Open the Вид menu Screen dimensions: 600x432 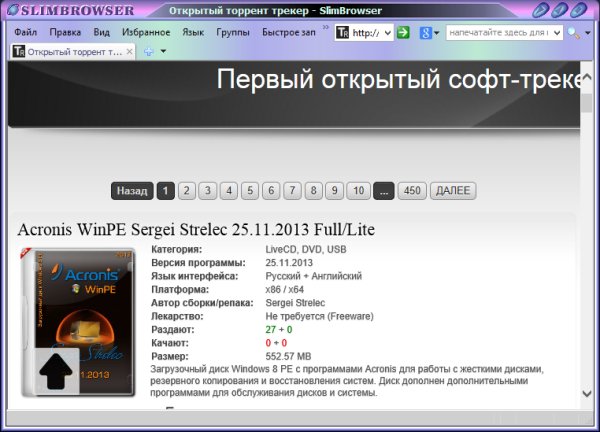coord(101,33)
